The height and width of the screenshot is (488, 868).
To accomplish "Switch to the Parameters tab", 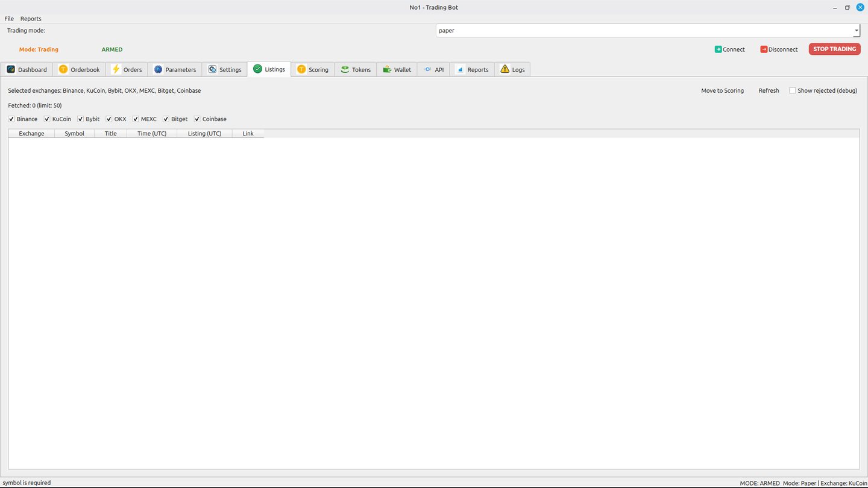I will pos(175,69).
